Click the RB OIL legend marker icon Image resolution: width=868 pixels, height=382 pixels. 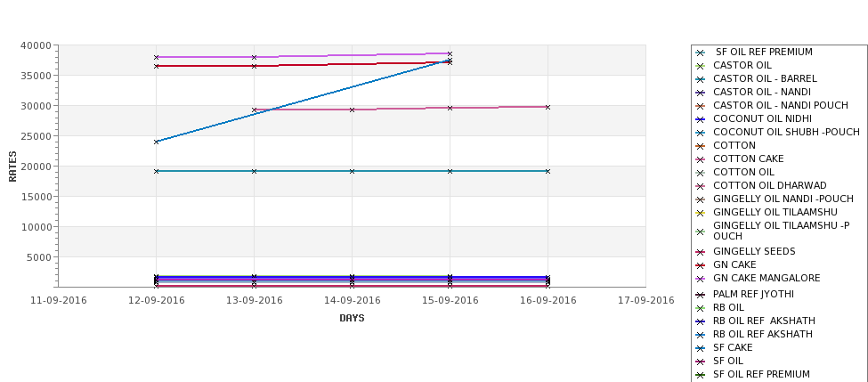(701, 308)
